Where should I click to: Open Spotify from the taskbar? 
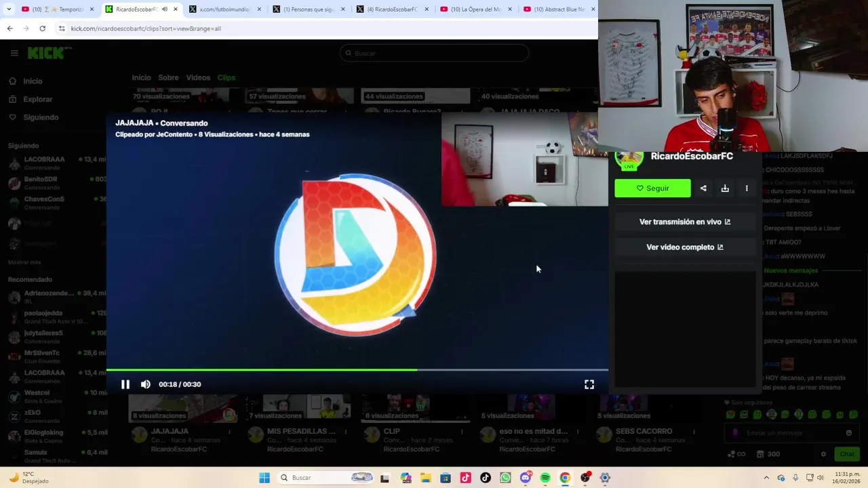click(x=545, y=478)
